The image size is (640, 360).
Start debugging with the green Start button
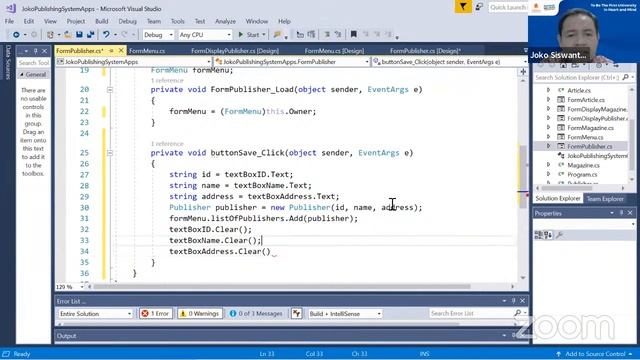click(249, 35)
